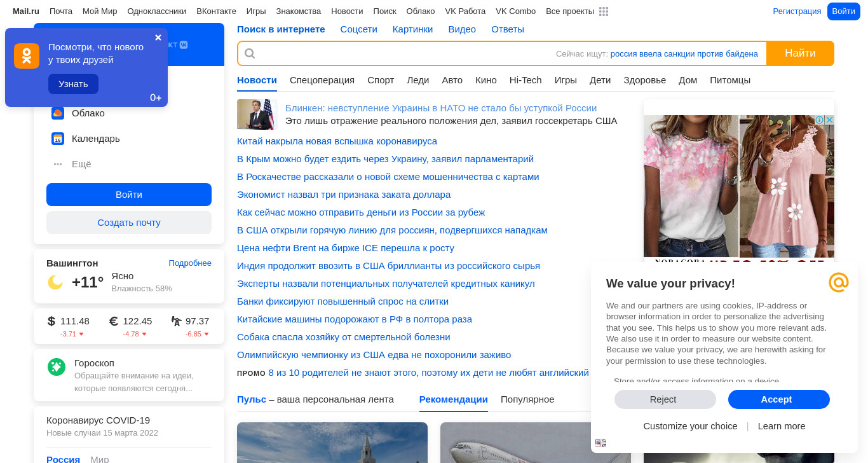Viewport: 868px width, 463px height.
Task: Switch to Картинки search tab
Action: (413, 29)
